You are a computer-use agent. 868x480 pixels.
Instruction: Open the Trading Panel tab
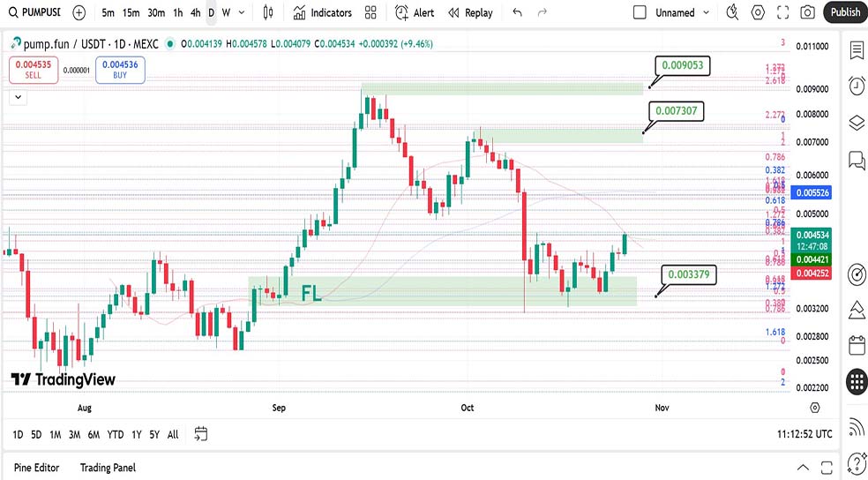pyautogui.click(x=108, y=467)
